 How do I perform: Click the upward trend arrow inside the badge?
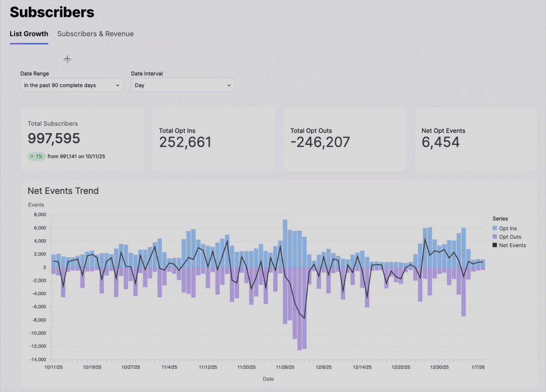pyautogui.click(x=33, y=156)
